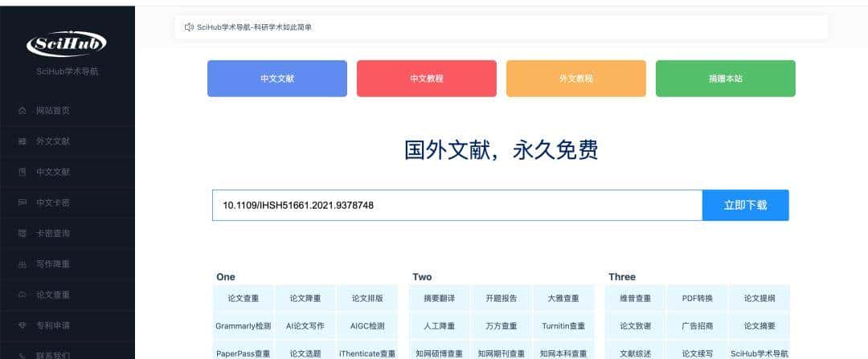Open 论文选题 tile

click(x=305, y=349)
